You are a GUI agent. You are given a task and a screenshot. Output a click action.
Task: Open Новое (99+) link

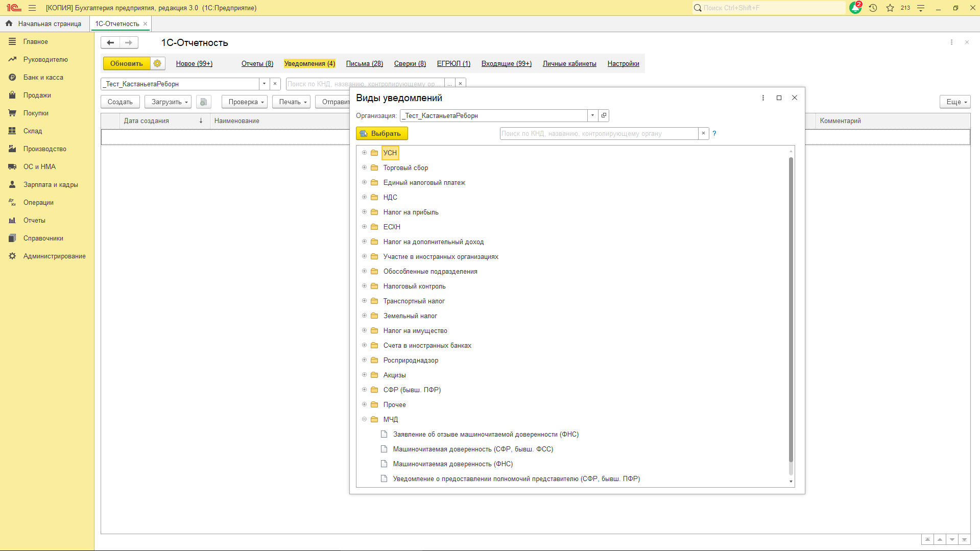tap(194, 64)
